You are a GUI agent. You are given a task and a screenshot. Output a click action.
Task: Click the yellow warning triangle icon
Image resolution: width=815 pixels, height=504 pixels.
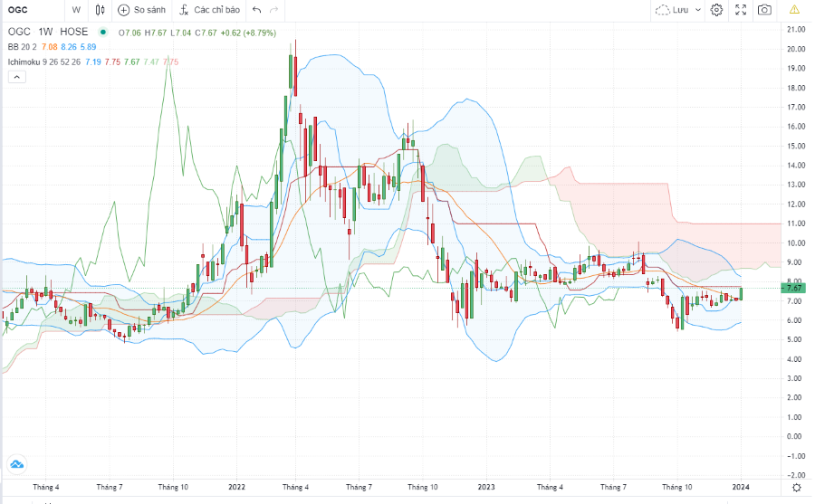point(794,10)
